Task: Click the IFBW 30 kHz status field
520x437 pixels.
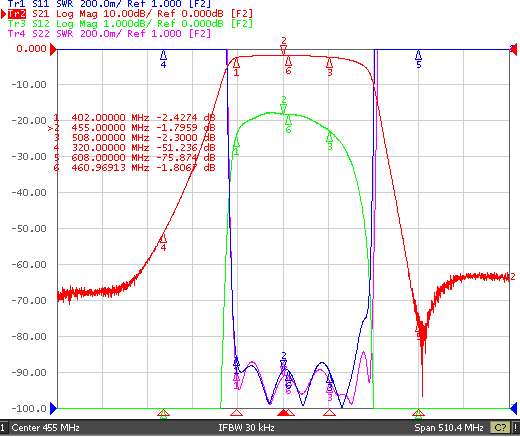Action: tap(246, 428)
